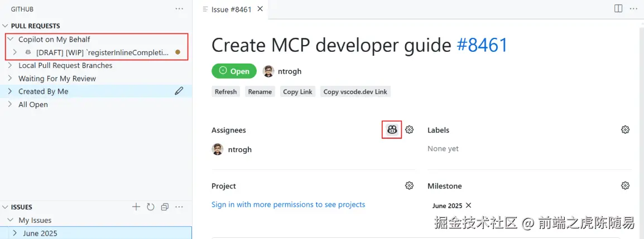The width and height of the screenshot is (644, 239).
Task: Create a new issue with plus icon
Action: tap(136, 207)
